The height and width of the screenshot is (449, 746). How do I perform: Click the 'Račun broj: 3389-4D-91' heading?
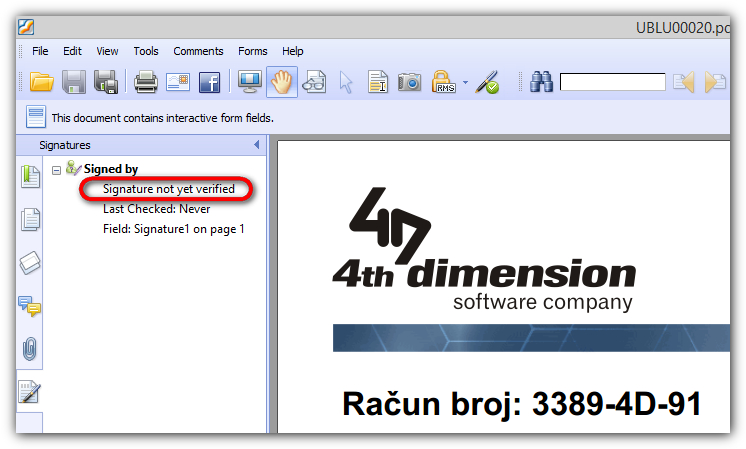click(522, 404)
